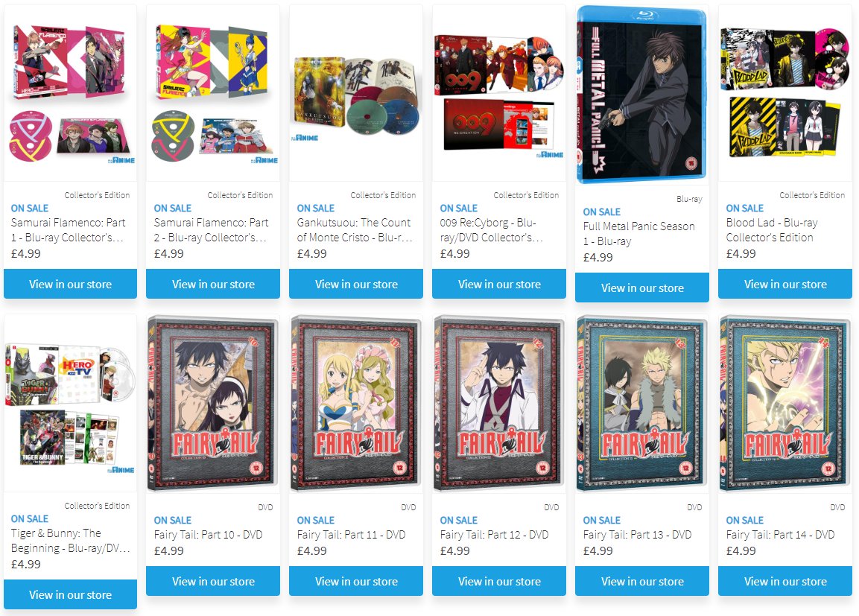This screenshot has height=616, width=859.
Task: Select Fairy Tail Part 14 DVD cover
Action: click(785, 404)
